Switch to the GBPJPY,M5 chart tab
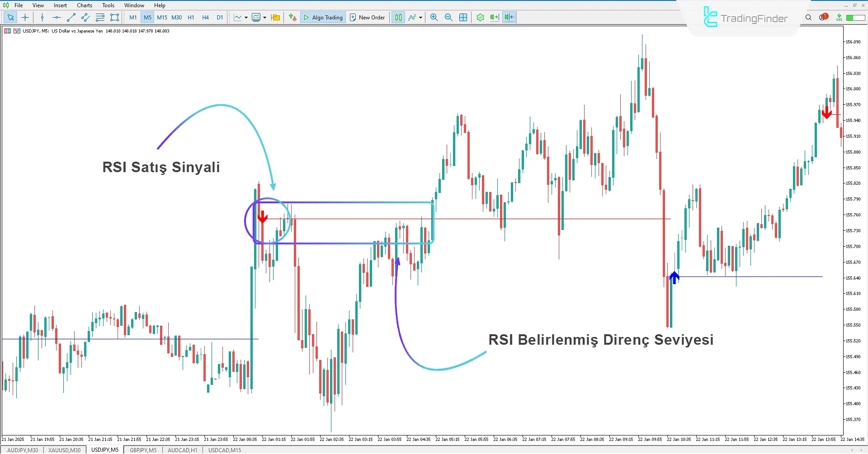868x454 pixels. [x=143, y=450]
